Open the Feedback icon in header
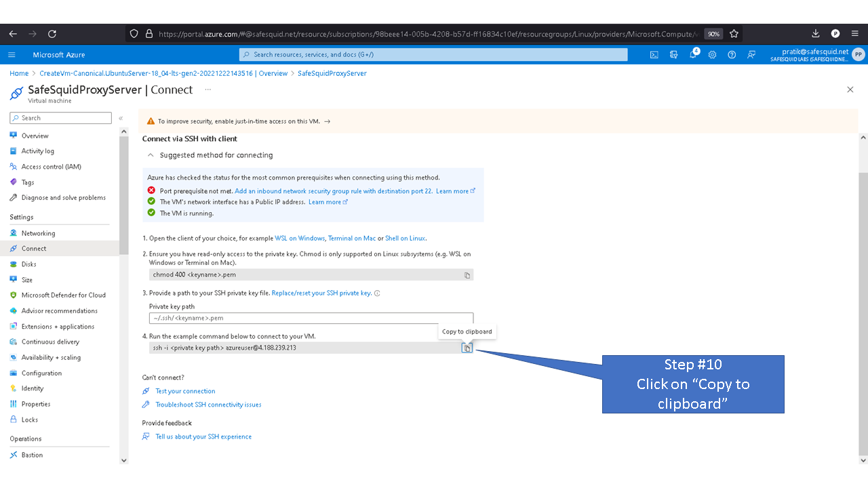The width and height of the screenshot is (868, 488). coord(751,55)
